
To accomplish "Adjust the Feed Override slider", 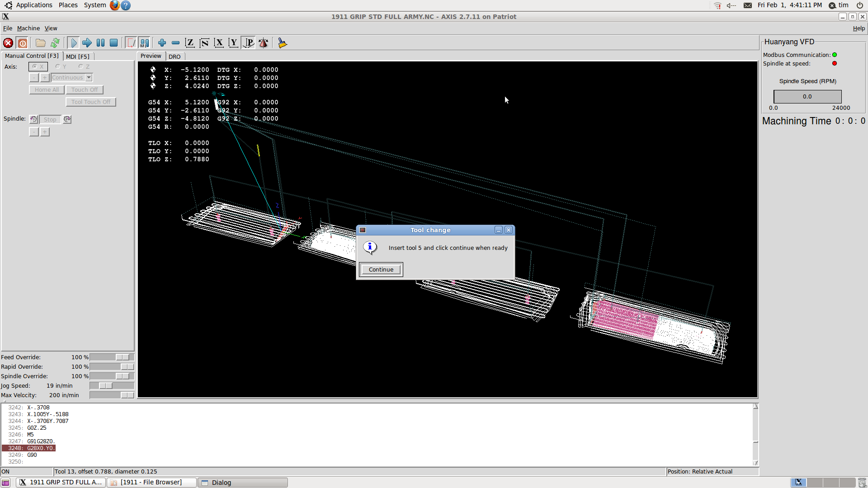I will click(122, 357).
